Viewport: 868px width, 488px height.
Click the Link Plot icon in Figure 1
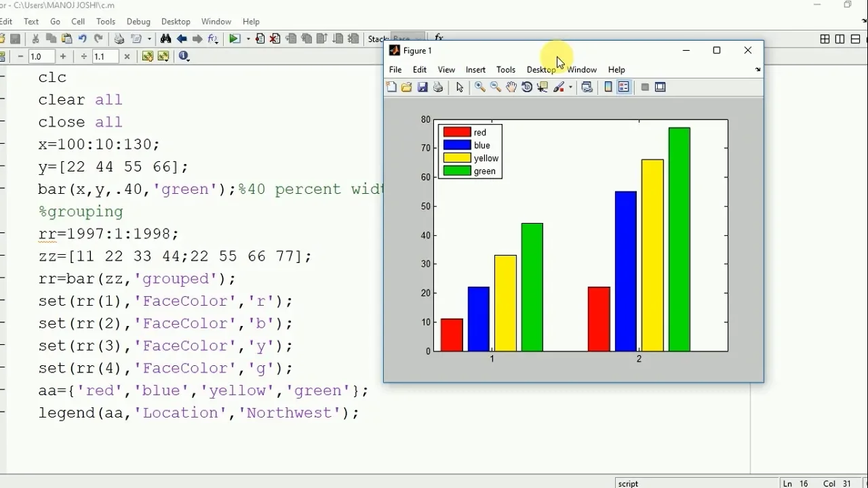(x=587, y=87)
